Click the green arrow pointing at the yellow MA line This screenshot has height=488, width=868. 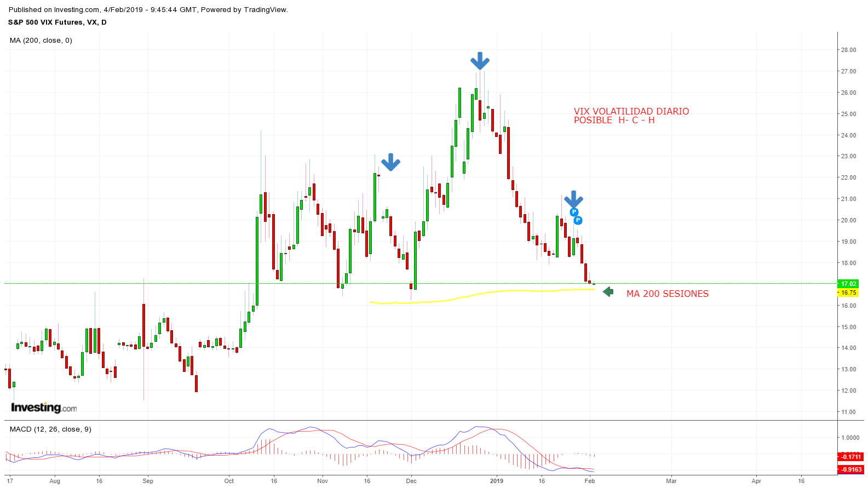click(x=608, y=292)
